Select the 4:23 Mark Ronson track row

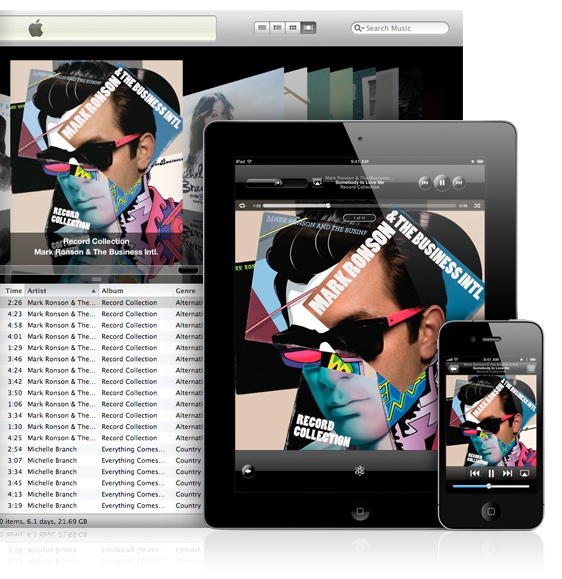coord(102,314)
